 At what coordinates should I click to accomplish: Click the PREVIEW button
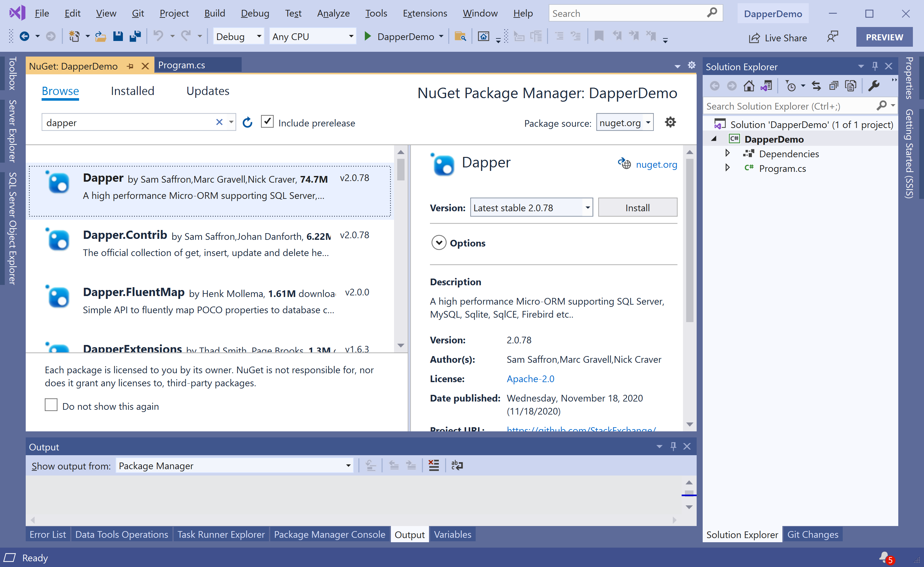pos(884,37)
